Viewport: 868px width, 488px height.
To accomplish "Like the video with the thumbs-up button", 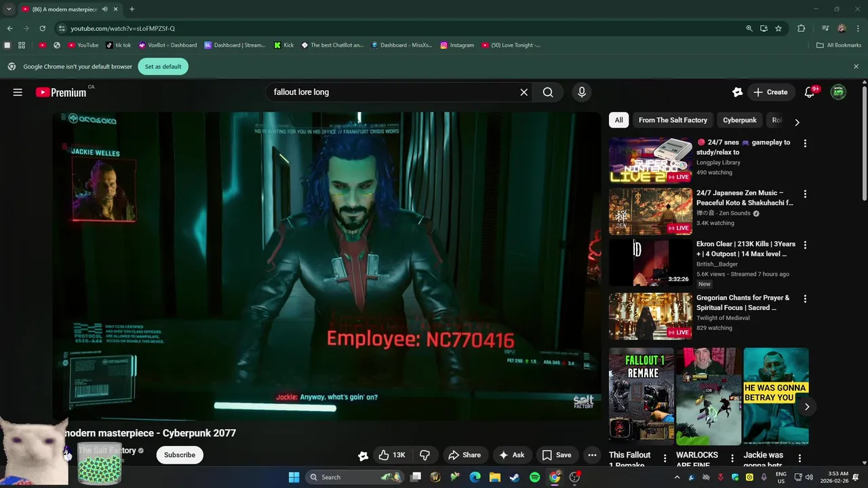I will [x=392, y=455].
